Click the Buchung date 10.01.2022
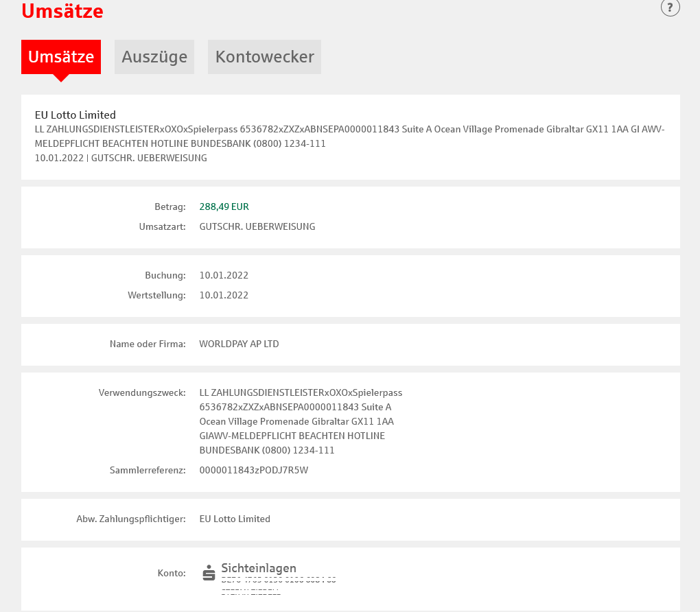Screen dimensions: 700x612 (224, 275)
